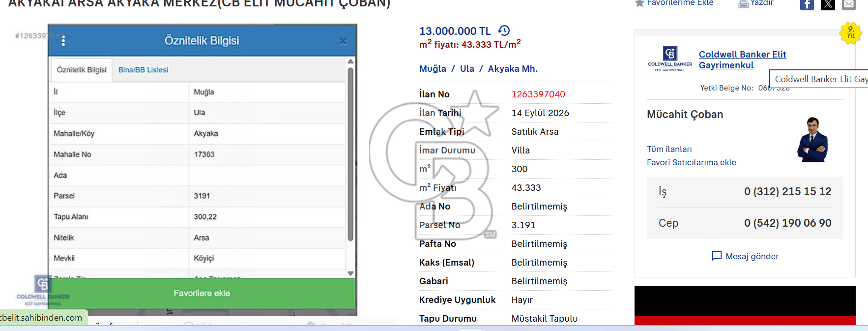The width and height of the screenshot is (868, 331).
Task: Click the message bubble icon beside Mesaj gönder
Action: [717, 256]
